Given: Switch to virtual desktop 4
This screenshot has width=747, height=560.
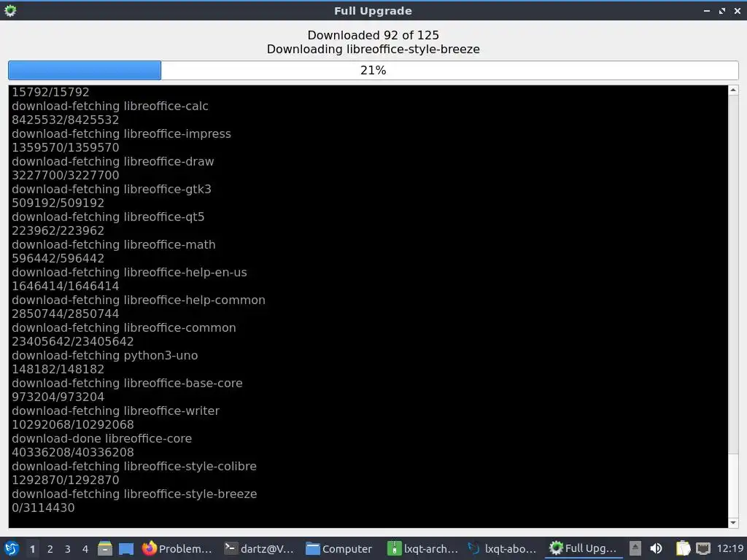Looking at the screenshot, I should click(85, 549).
